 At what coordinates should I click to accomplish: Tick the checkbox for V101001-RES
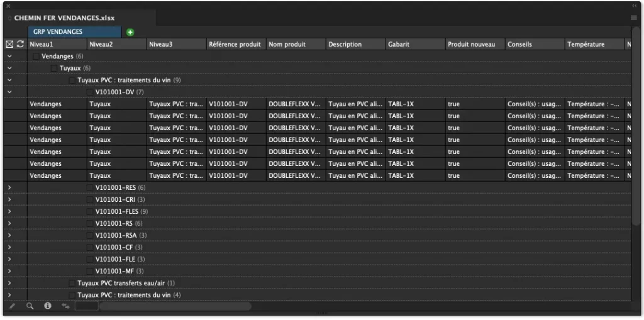pos(90,188)
